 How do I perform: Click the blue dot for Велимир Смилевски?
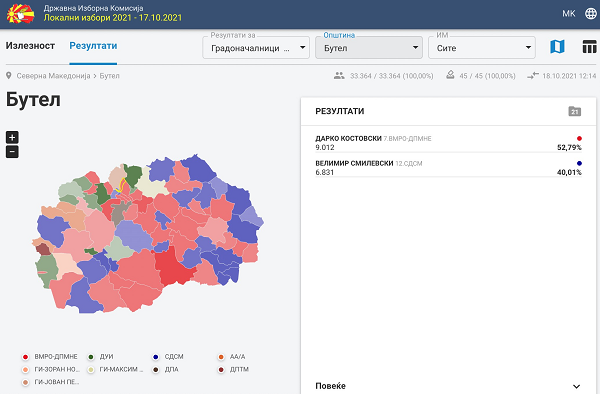[579, 163]
